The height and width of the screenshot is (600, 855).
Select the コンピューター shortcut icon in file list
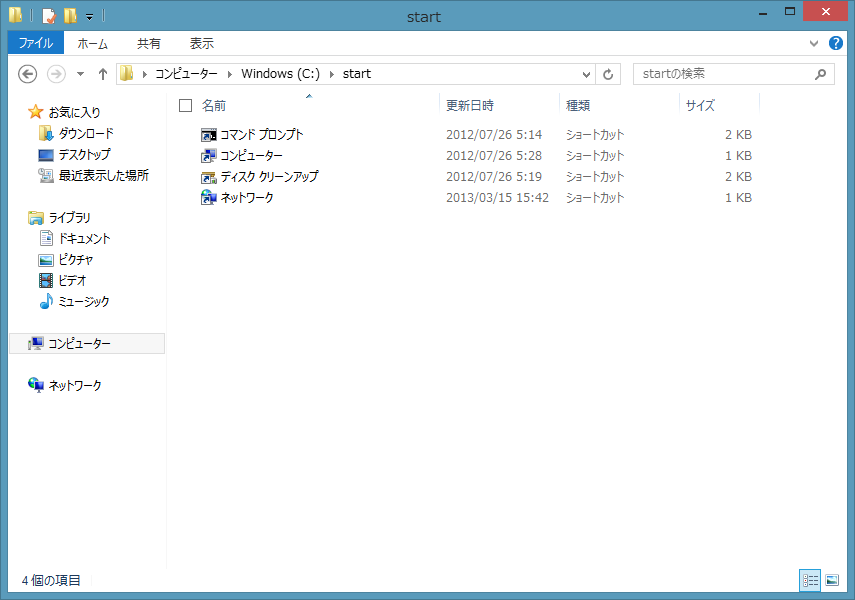(208, 156)
